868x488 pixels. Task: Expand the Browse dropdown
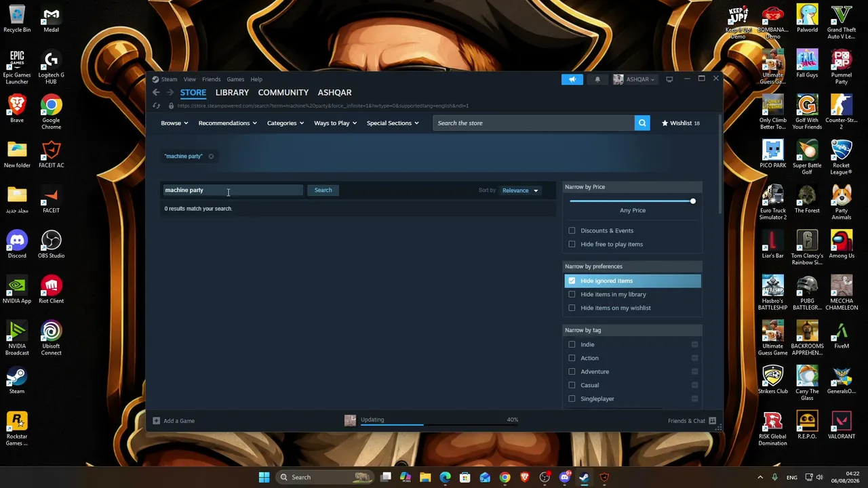(x=175, y=123)
